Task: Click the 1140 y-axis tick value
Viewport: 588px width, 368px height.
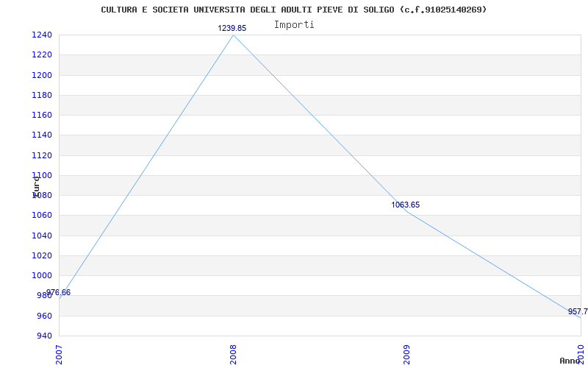Action: 42,135
